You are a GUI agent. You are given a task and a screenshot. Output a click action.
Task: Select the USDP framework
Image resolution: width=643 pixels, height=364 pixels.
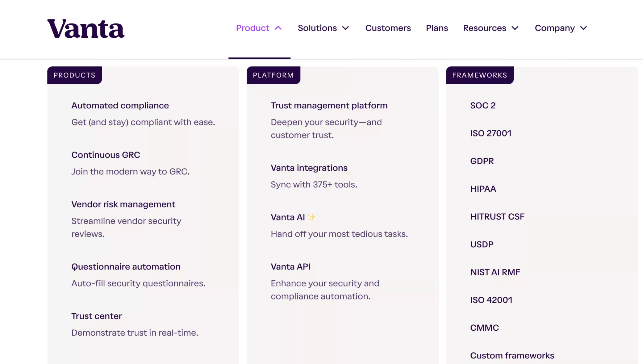coord(482,245)
